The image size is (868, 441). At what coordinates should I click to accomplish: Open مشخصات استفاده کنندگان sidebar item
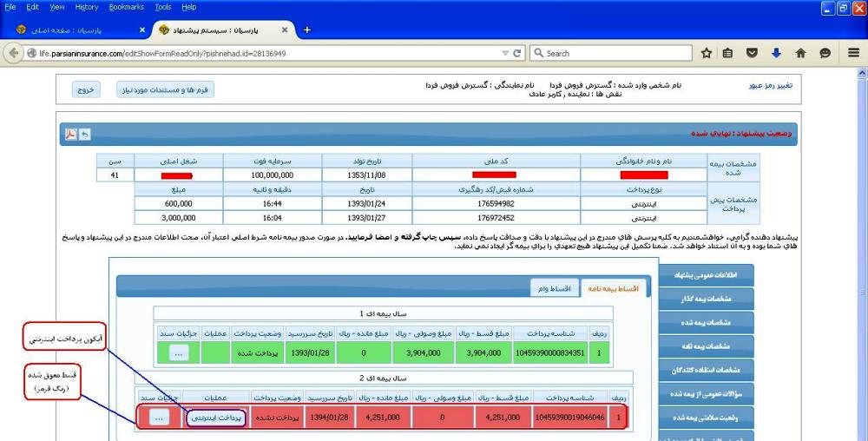click(706, 370)
